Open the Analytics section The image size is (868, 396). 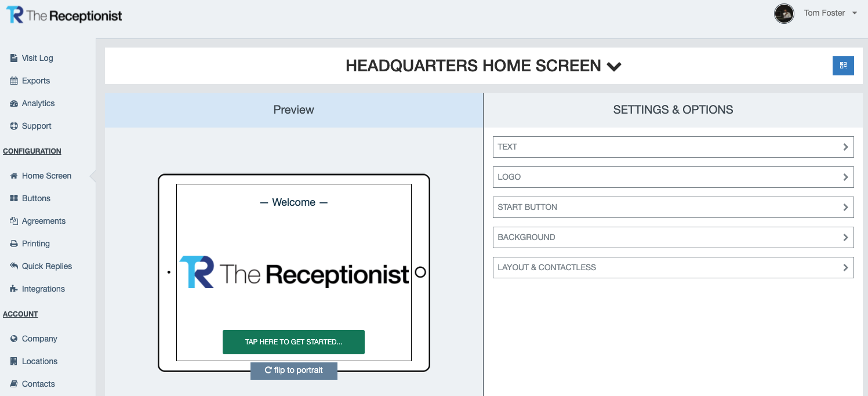pyautogui.click(x=13, y=103)
